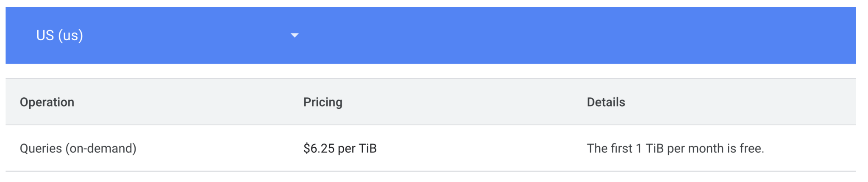Select the Details column header
868x182 pixels.
click(606, 102)
